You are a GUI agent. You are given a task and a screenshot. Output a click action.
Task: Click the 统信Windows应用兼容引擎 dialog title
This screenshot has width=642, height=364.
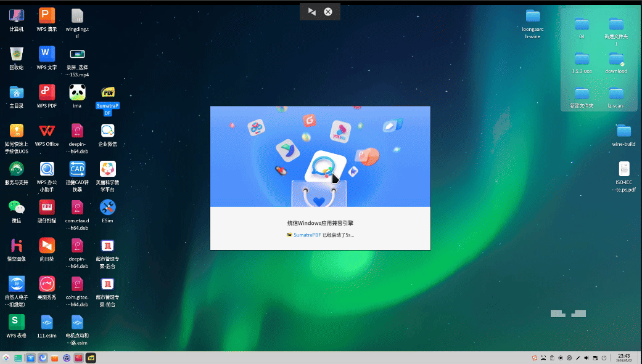coord(320,224)
